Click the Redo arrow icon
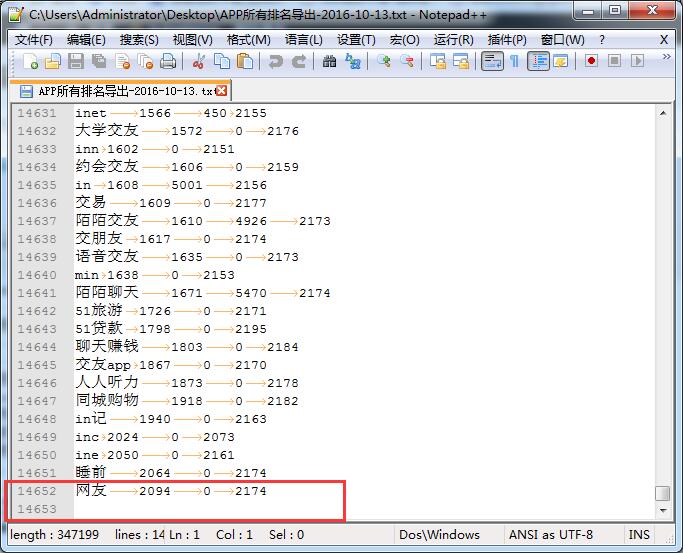Image resolution: width=683 pixels, height=553 pixels. (298, 61)
